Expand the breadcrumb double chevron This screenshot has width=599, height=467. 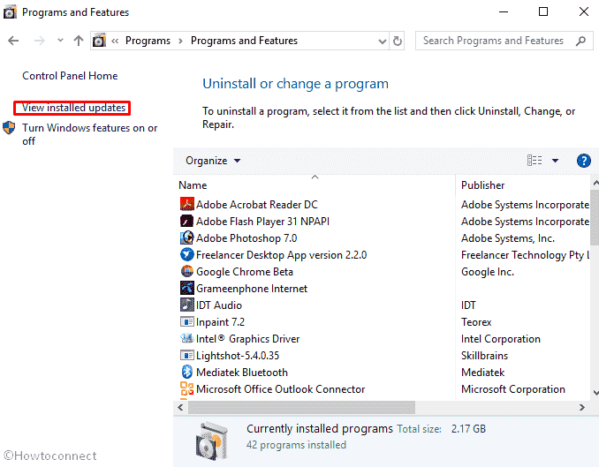(x=115, y=41)
